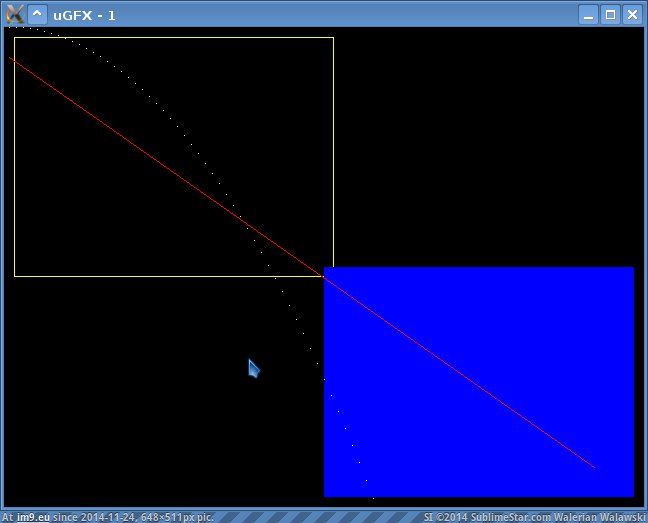
Task: Click the blue arrow pointer icon on canvas
Action: pyautogui.click(x=254, y=368)
